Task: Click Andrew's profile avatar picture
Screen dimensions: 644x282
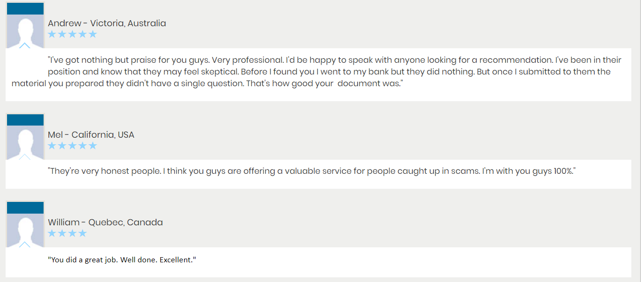Action: pos(25,31)
